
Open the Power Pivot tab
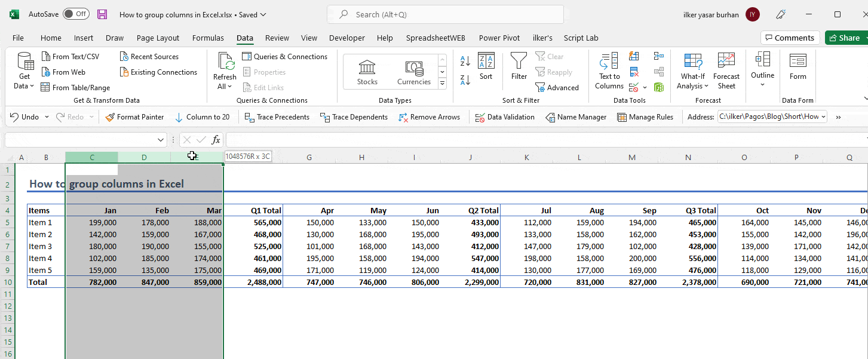499,37
